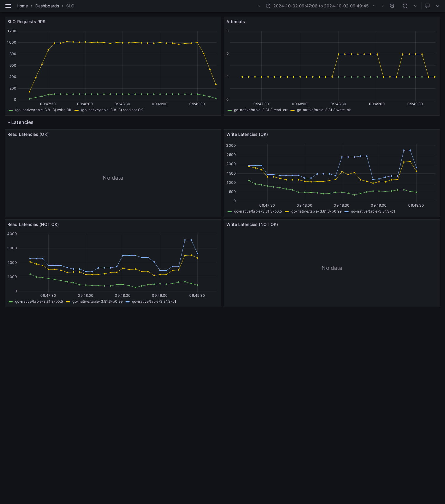Click green swatch of read-err legend
This screenshot has height=504, width=445.
230,110
